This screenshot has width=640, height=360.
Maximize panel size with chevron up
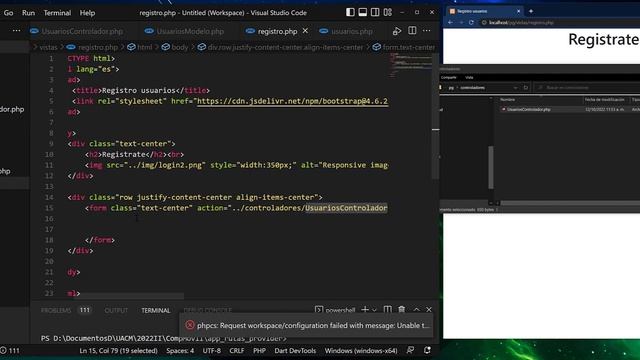click(416, 310)
